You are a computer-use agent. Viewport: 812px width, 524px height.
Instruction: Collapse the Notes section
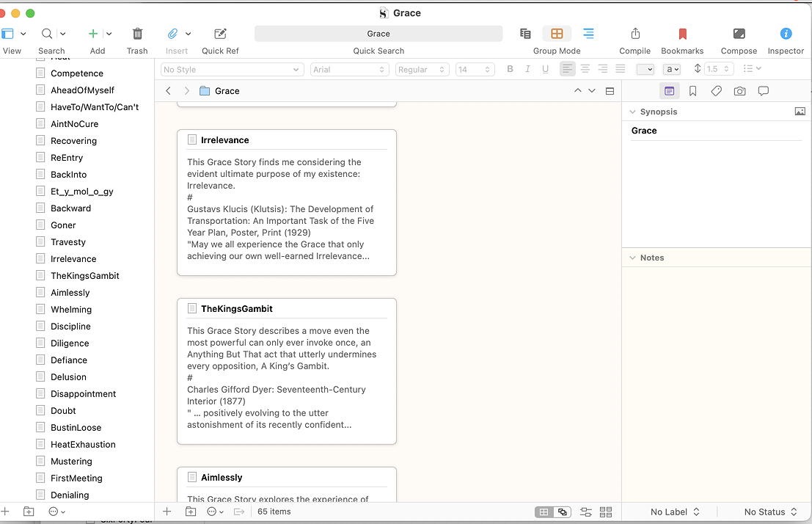(632, 258)
